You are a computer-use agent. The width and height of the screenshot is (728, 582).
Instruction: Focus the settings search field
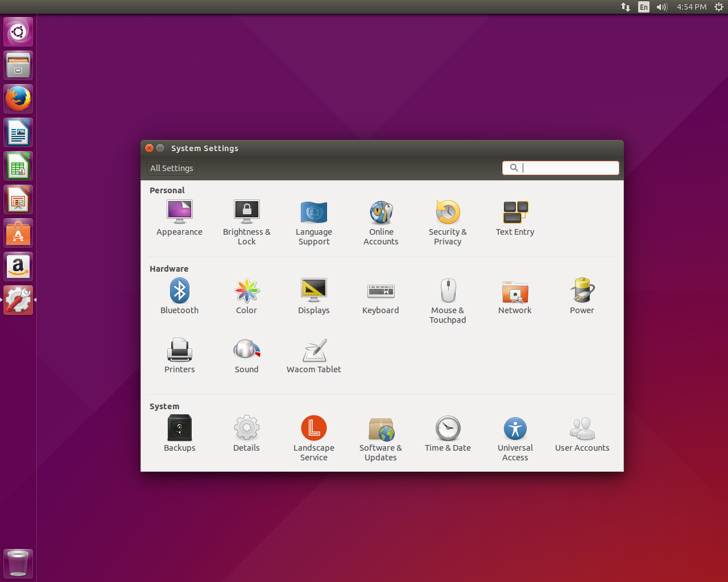[561, 168]
